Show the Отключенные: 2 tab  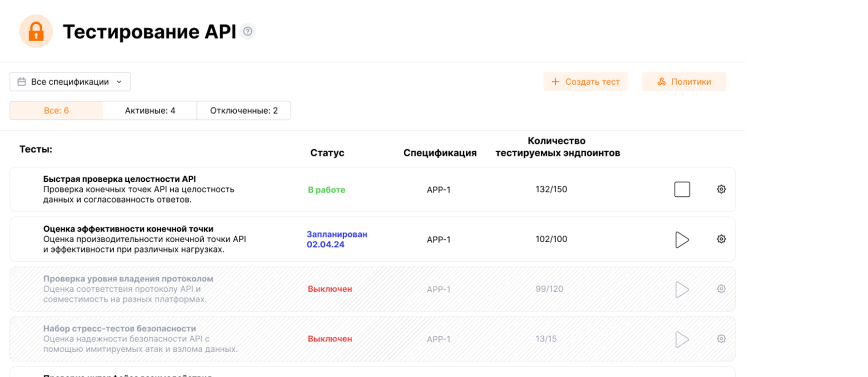pos(244,111)
